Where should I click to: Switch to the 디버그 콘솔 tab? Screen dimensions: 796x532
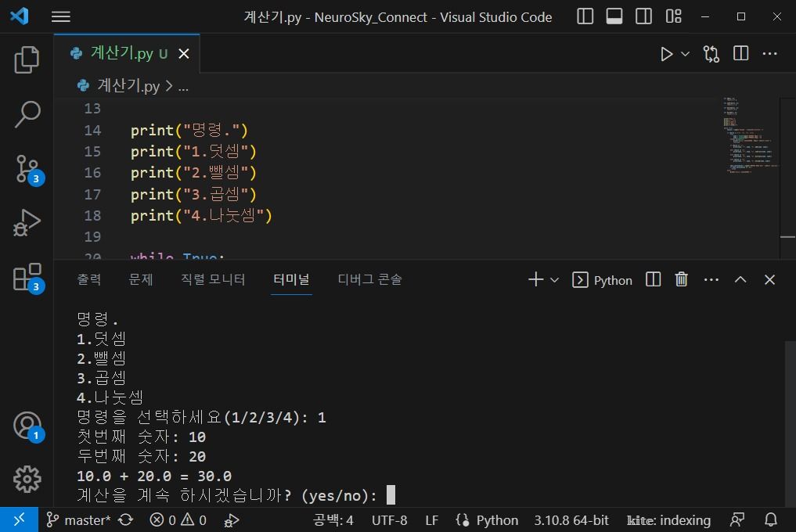point(369,279)
